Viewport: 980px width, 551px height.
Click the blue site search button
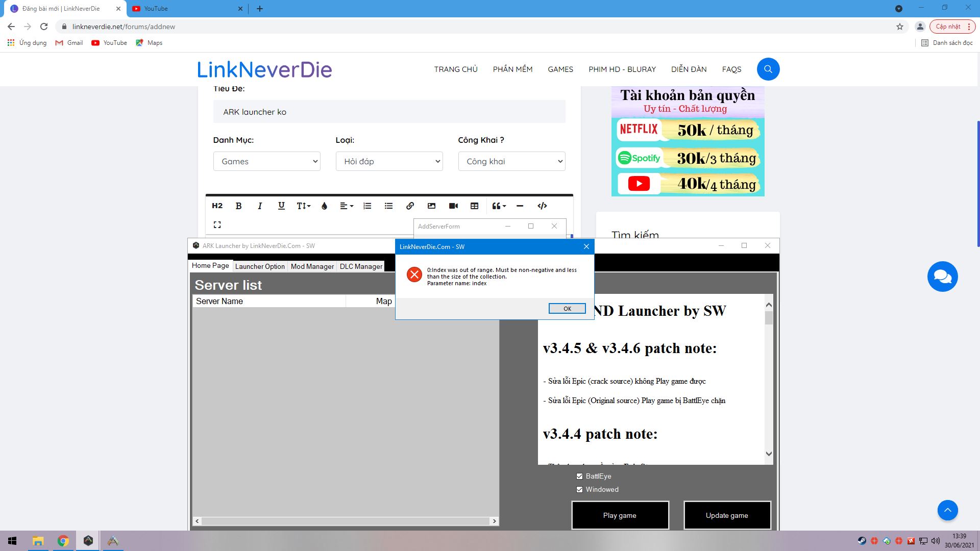768,69
